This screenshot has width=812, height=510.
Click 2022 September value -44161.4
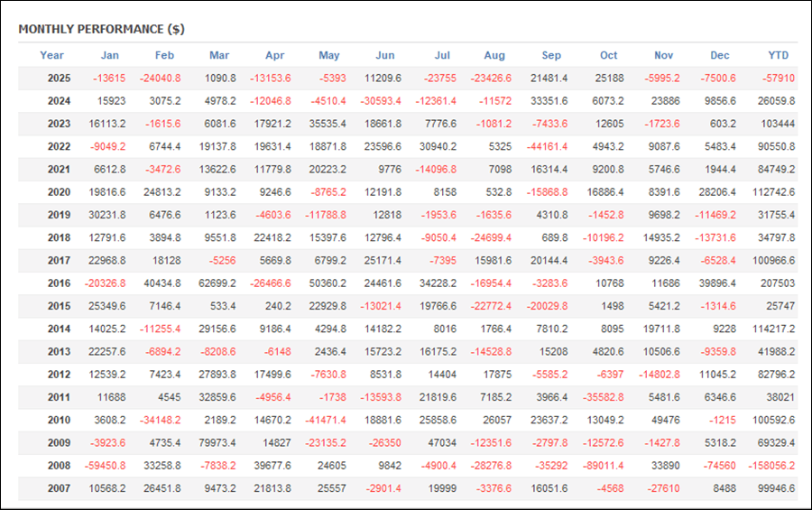pyautogui.click(x=547, y=146)
